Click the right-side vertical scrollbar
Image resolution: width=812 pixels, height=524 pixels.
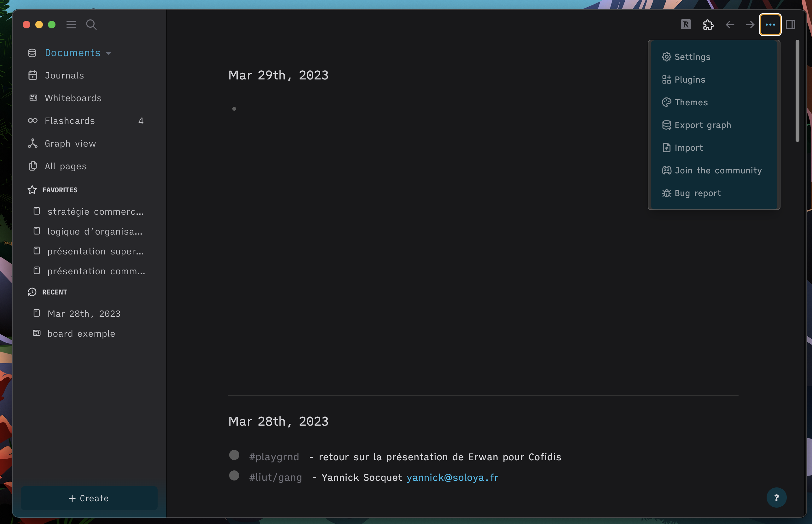[x=797, y=90]
